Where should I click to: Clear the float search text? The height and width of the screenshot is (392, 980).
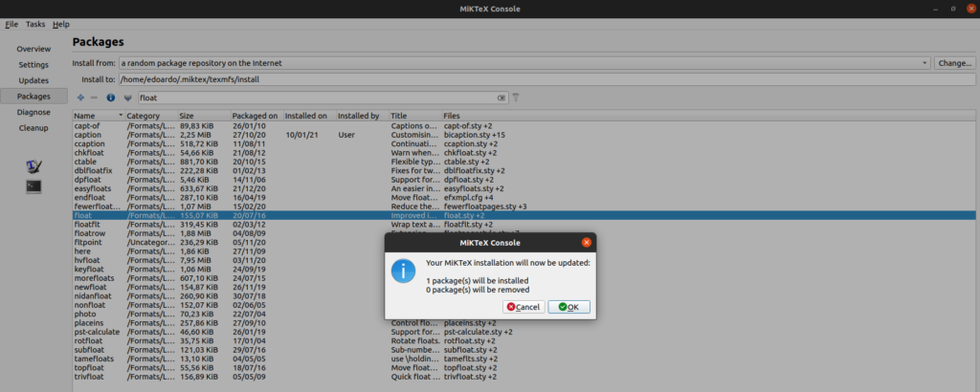(501, 98)
